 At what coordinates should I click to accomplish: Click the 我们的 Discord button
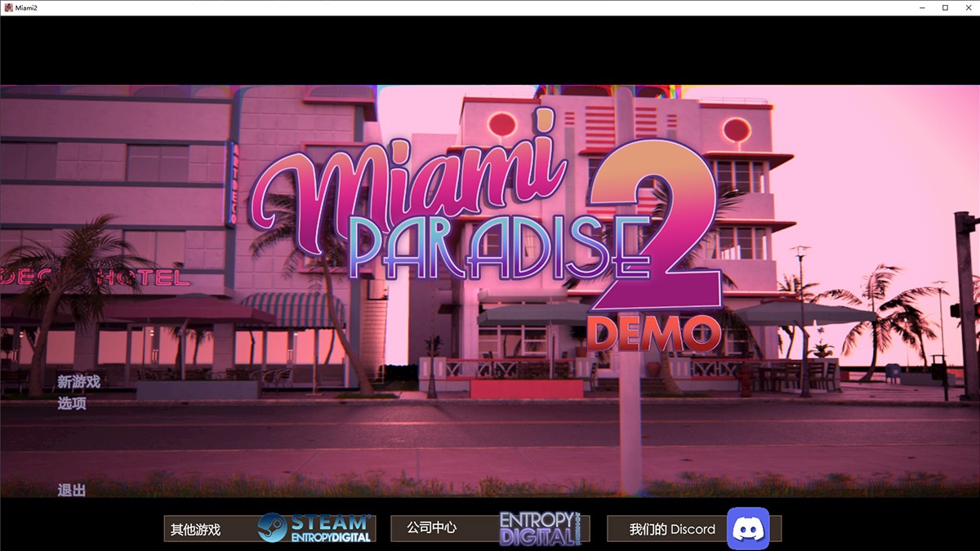click(x=671, y=529)
